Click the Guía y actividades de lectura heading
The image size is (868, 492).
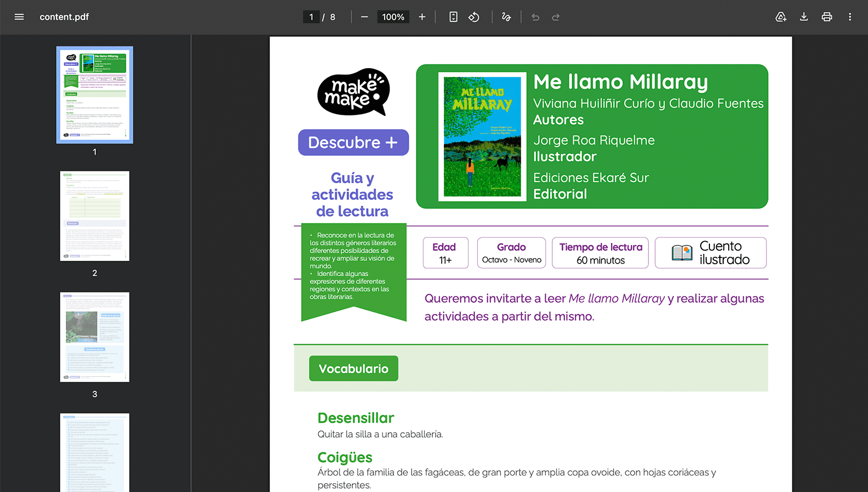coord(352,194)
